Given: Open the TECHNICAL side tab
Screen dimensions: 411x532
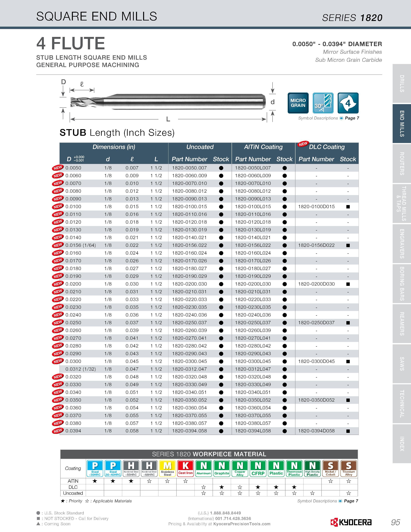Looking at the screenshot, I should tap(402, 404).
